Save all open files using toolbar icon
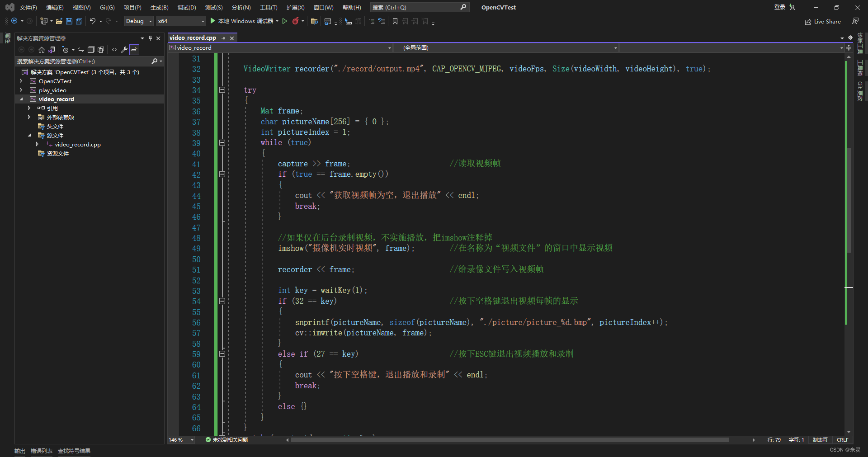Image resolution: width=868 pixels, height=457 pixels. [x=78, y=21]
